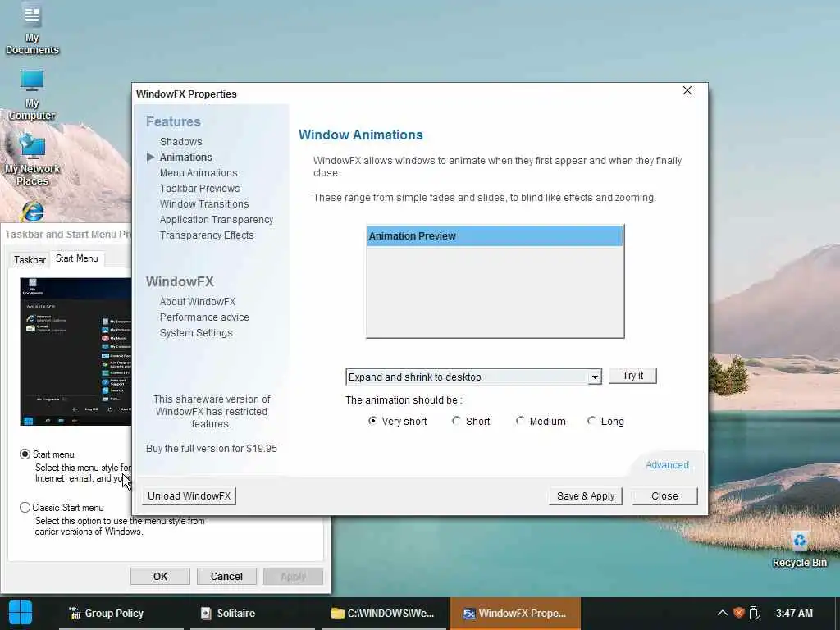Show hidden tray icons chevron

pos(722,613)
